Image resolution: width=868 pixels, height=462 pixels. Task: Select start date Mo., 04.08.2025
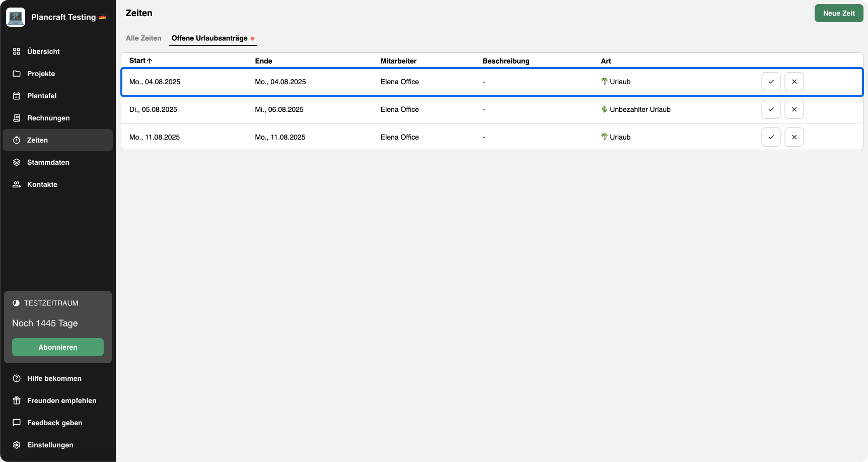pos(155,82)
